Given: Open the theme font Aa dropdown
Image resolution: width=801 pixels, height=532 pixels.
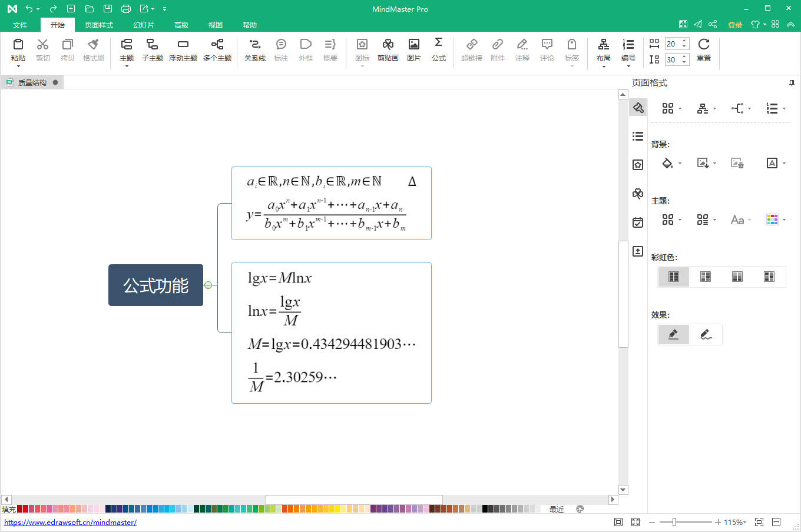Looking at the screenshot, I should click(x=749, y=220).
